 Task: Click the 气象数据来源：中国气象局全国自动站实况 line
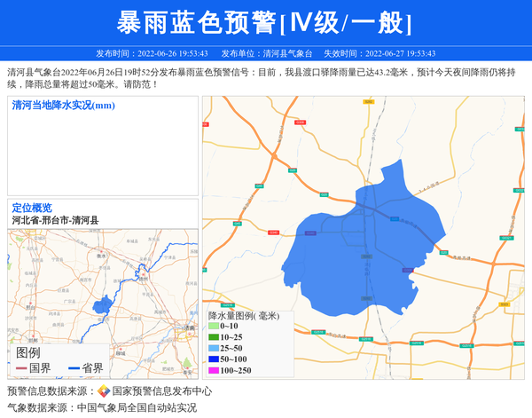[x=102, y=407]
